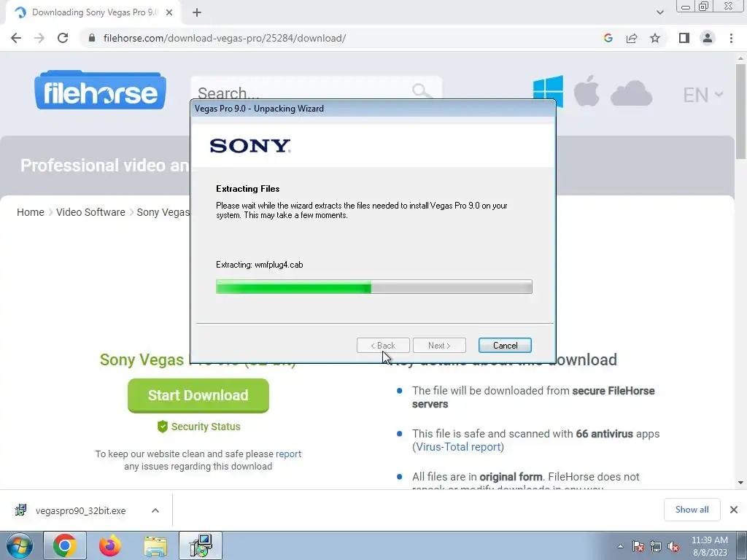Viewport: 747px width, 560px height.
Task: Click the share page icon
Action: point(632,38)
